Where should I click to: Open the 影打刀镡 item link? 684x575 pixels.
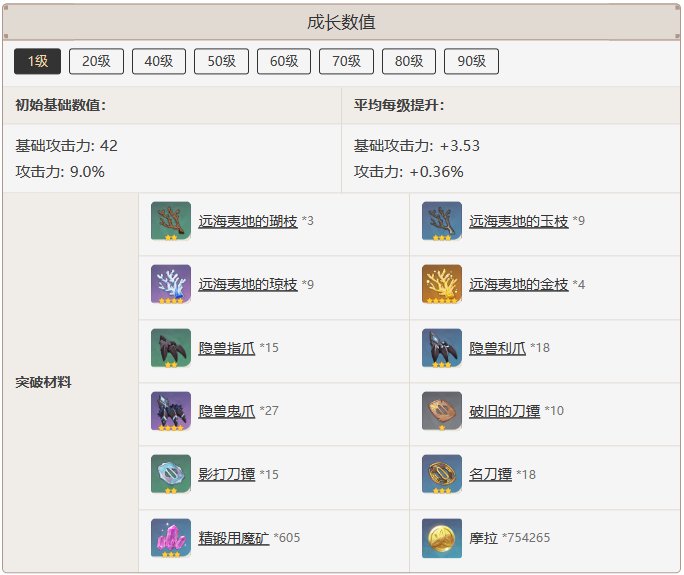point(226,474)
